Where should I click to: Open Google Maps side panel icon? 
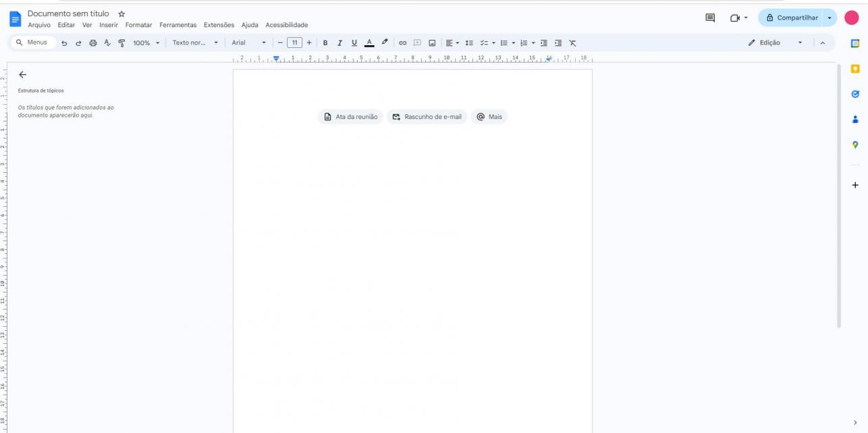[855, 145]
